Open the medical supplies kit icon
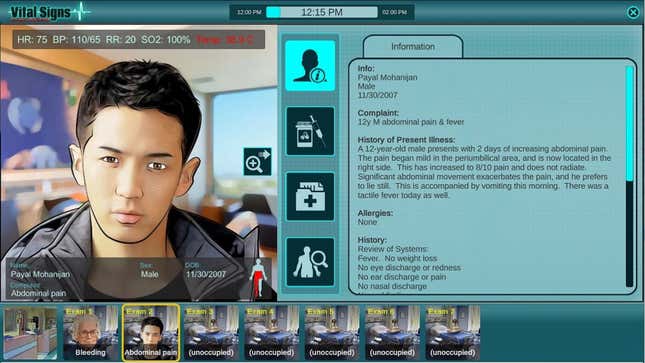The height and width of the screenshot is (363, 645). 310,196
